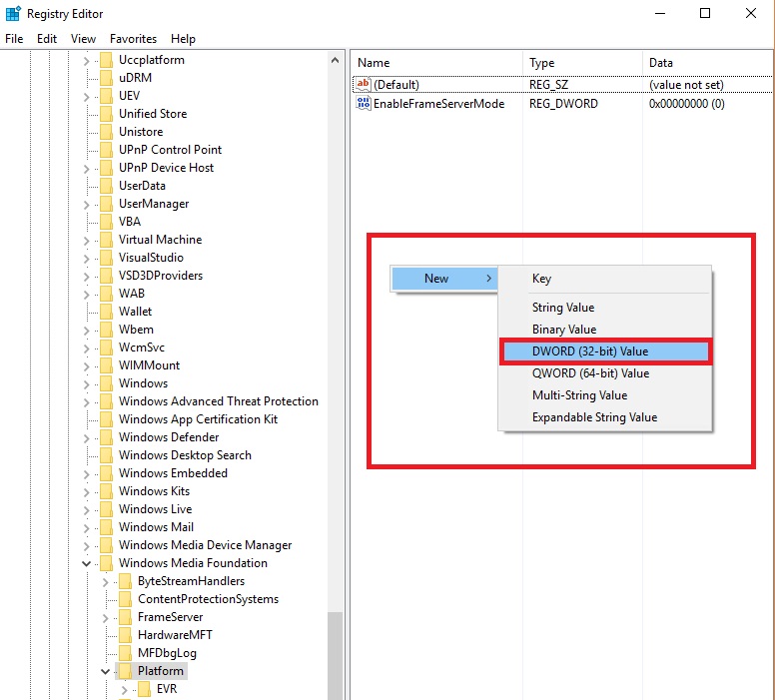Screen dimensions: 775x700
Task: Expand the EVR subkey
Action: 124,690
